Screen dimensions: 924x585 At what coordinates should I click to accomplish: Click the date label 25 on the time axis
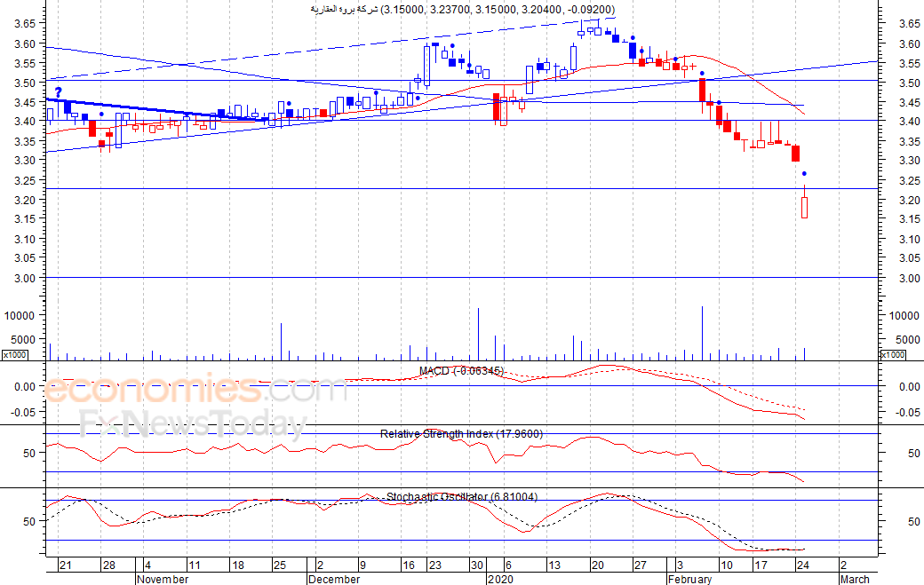click(x=279, y=565)
